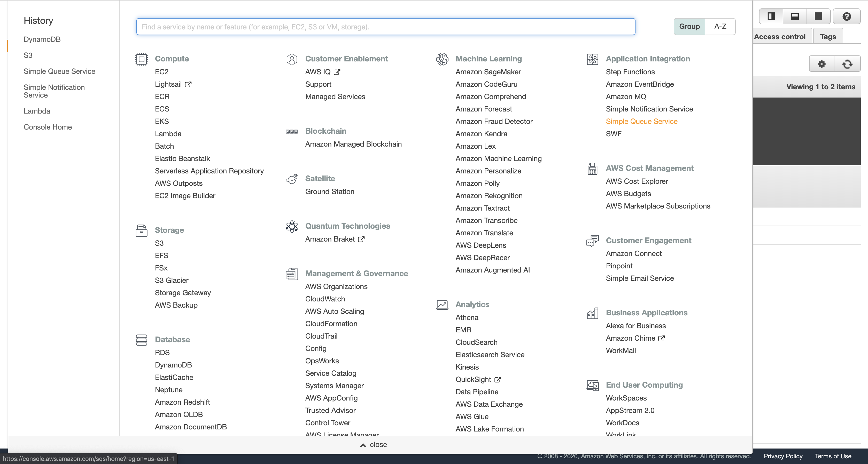The width and height of the screenshot is (868, 464).
Task: Open the help question mark icon
Action: coord(847,17)
